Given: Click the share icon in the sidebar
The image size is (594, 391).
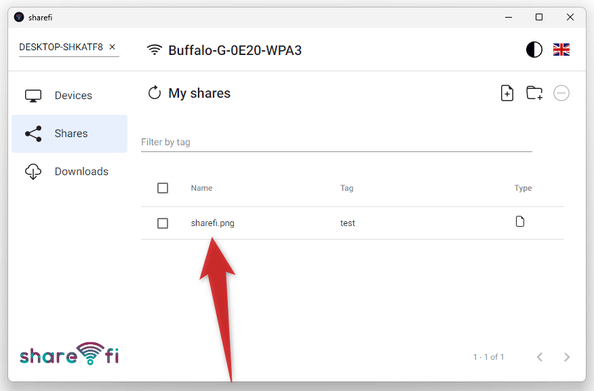Looking at the screenshot, I should (x=33, y=134).
